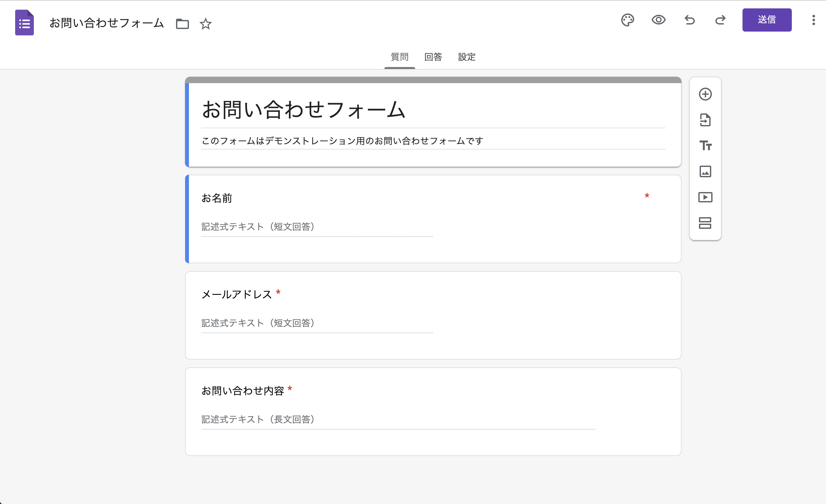Edit the form description text

pyautogui.click(x=342, y=141)
